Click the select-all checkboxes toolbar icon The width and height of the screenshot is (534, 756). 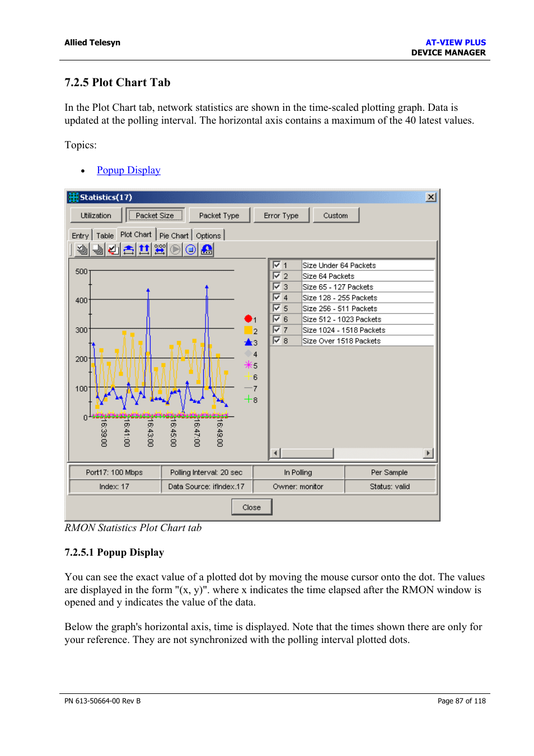coord(82,250)
